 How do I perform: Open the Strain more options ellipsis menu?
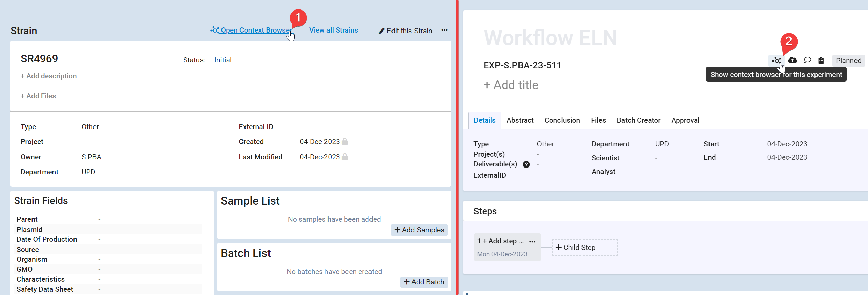pyautogui.click(x=444, y=30)
